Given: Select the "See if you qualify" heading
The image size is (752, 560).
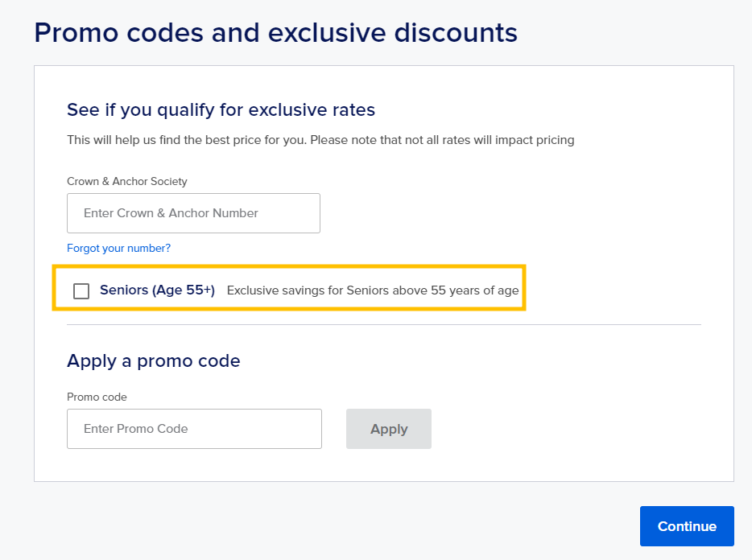Looking at the screenshot, I should pyautogui.click(x=221, y=109).
